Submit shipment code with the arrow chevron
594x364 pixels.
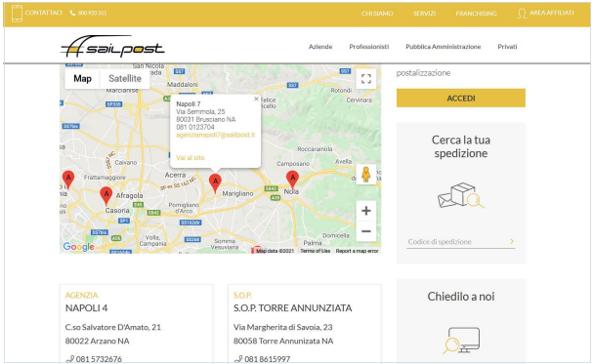point(512,241)
